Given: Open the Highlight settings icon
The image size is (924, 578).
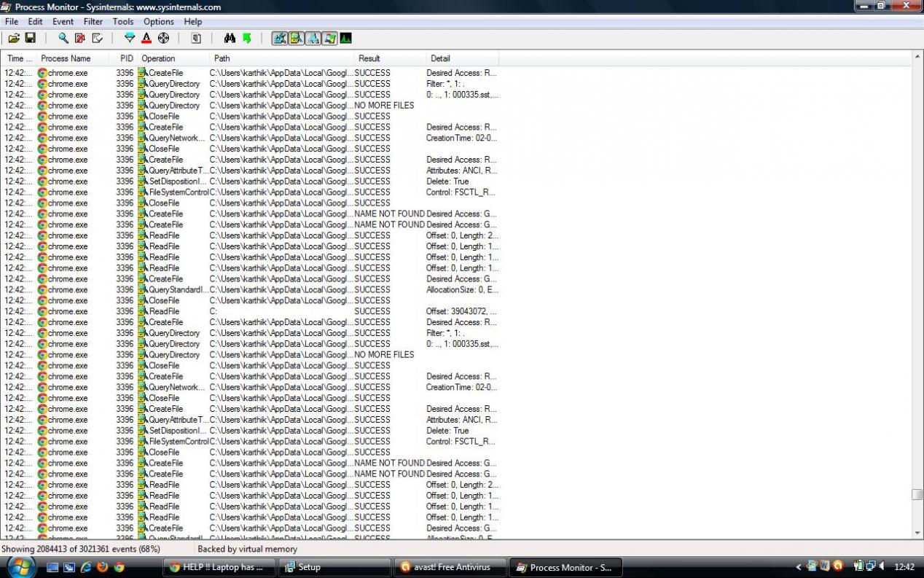Looking at the screenshot, I should coord(146,39).
